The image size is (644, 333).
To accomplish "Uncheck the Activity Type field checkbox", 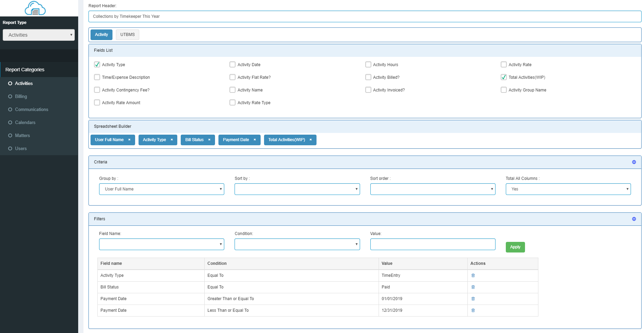I will coord(97,64).
